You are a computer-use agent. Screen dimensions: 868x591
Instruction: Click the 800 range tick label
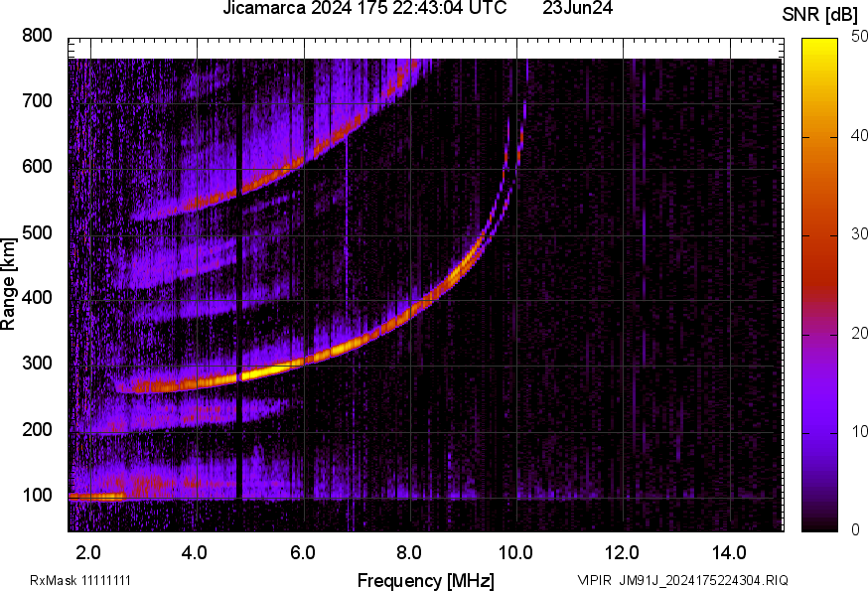pyautogui.click(x=37, y=37)
